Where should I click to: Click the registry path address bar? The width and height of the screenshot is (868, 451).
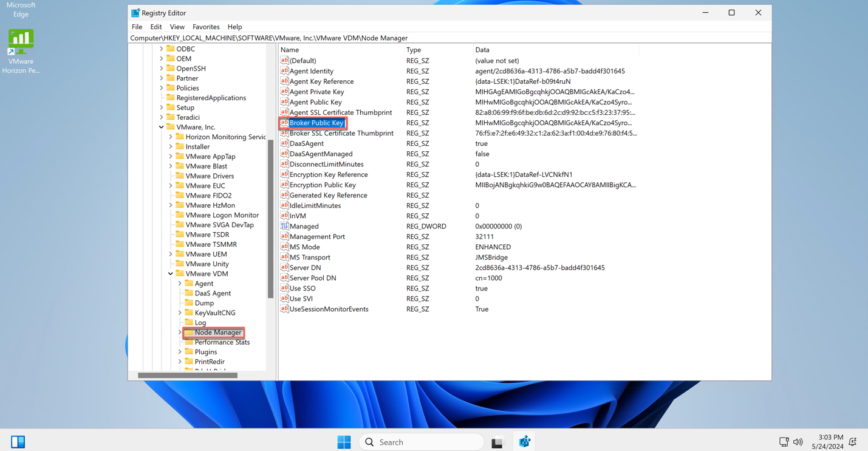pyautogui.click(x=449, y=38)
